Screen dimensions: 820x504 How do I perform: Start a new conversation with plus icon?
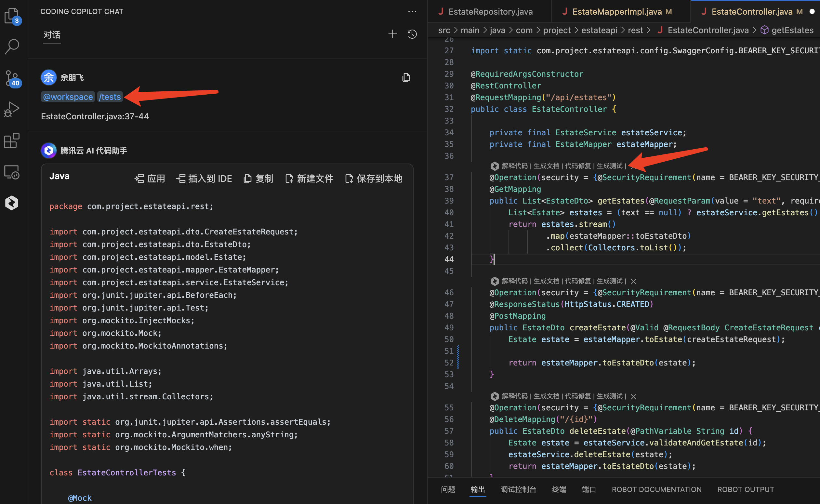(393, 34)
